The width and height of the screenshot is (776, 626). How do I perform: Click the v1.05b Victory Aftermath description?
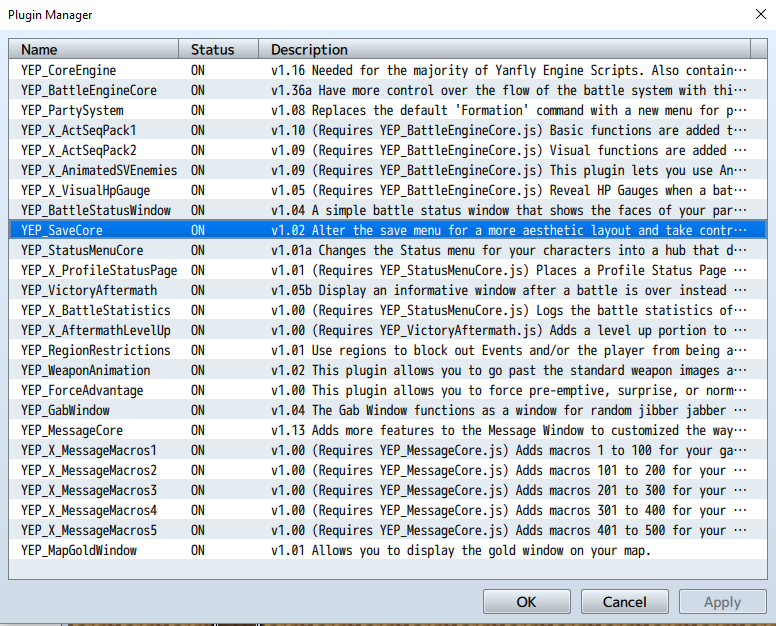click(509, 290)
